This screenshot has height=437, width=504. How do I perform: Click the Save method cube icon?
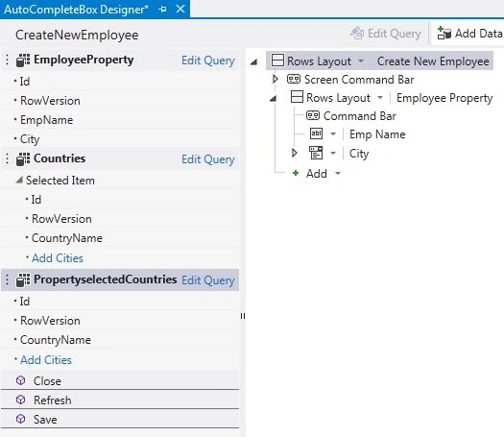click(20, 419)
